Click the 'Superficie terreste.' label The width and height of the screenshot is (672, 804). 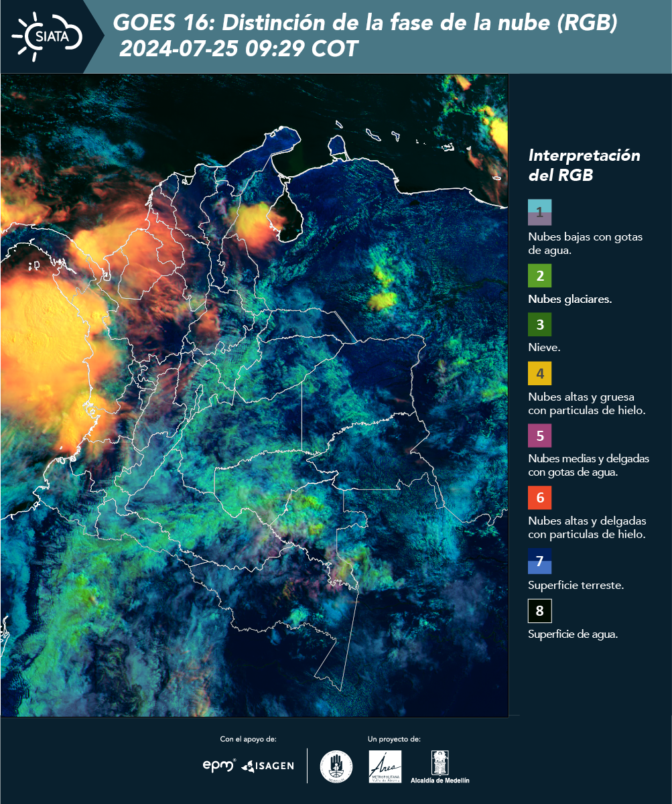(x=576, y=586)
